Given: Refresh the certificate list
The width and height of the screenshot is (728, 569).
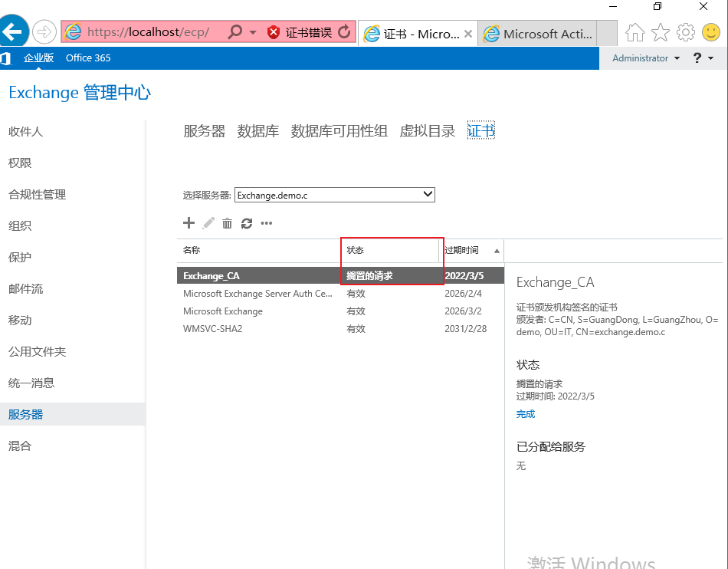Looking at the screenshot, I should click(246, 223).
